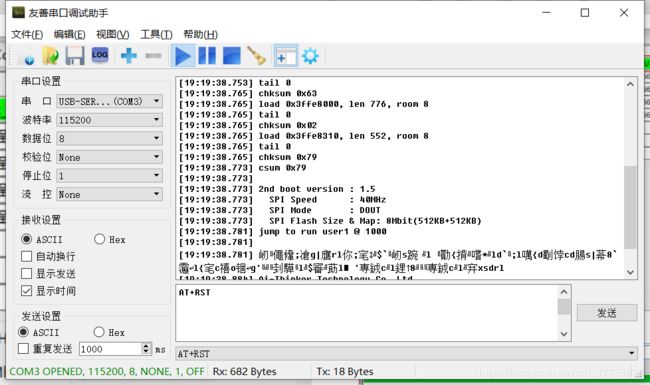Image resolution: width=650 pixels, height=385 pixels.
Task: Open the baud rate 115200 dropdown
Action: pyautogui.click(x=109, y=120)
